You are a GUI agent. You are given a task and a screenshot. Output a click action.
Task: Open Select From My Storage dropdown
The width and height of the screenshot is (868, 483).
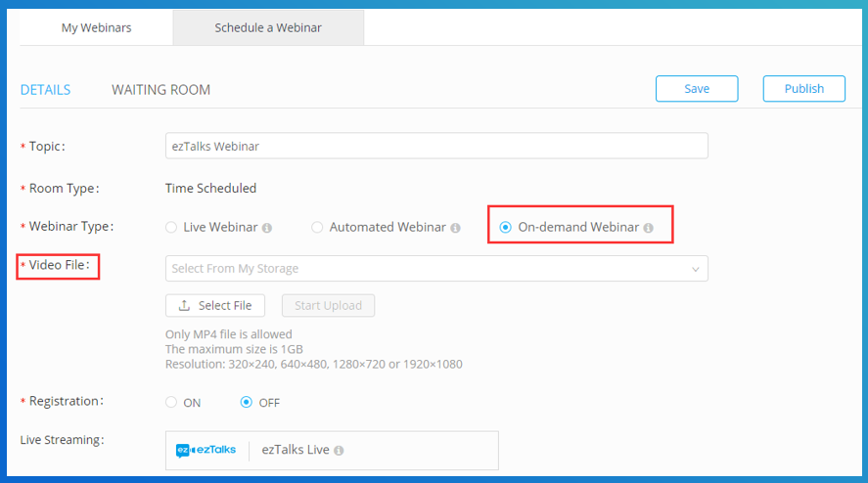coord(436,268)
